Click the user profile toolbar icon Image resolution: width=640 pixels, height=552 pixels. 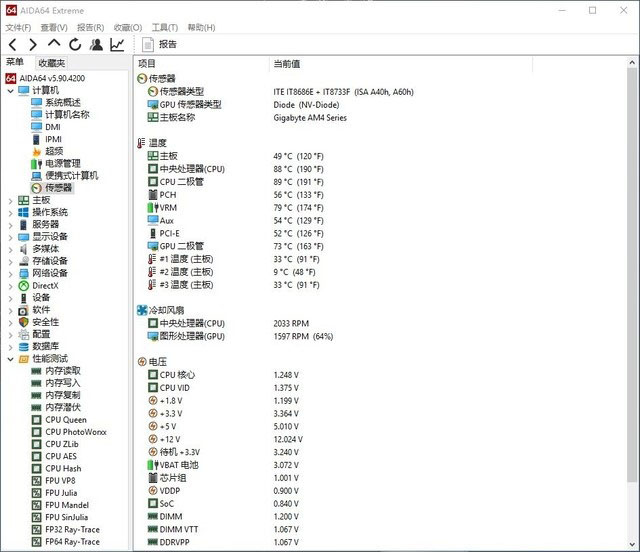point(96,45)
